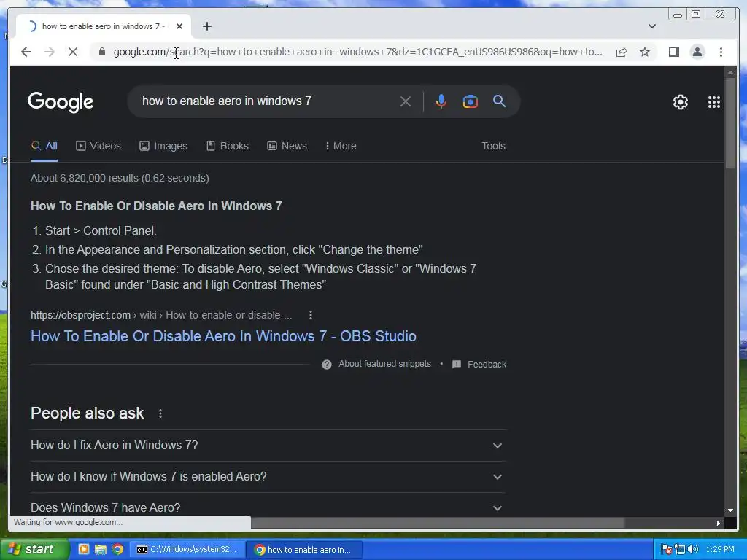
Task: Open a new tab
Action: click(206, 26)
